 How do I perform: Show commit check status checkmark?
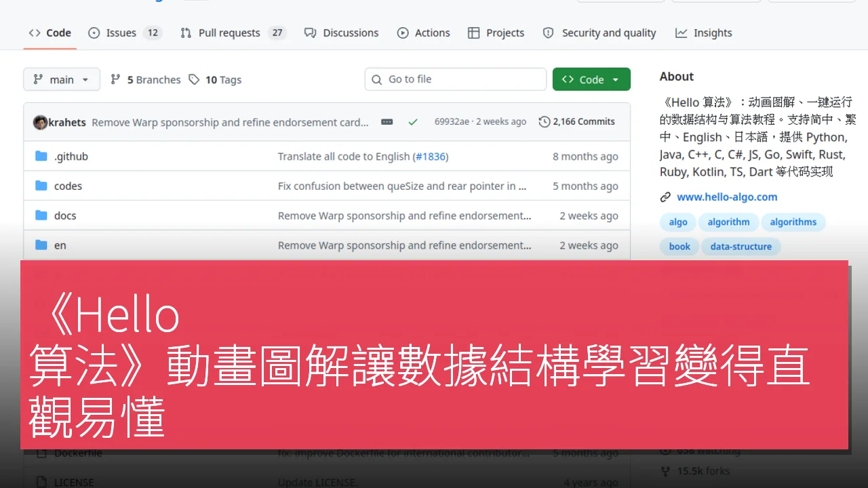click(x=413, y=122)
